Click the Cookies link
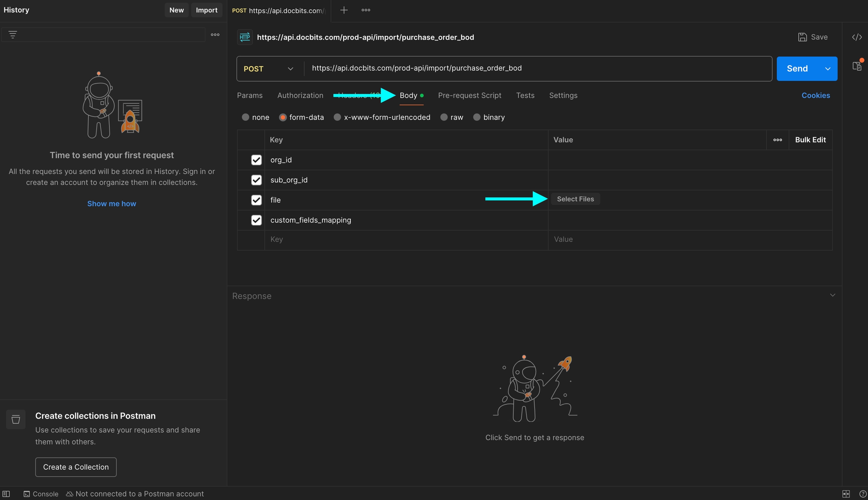This screenshot has height=500, width=868. pos(815,95)
